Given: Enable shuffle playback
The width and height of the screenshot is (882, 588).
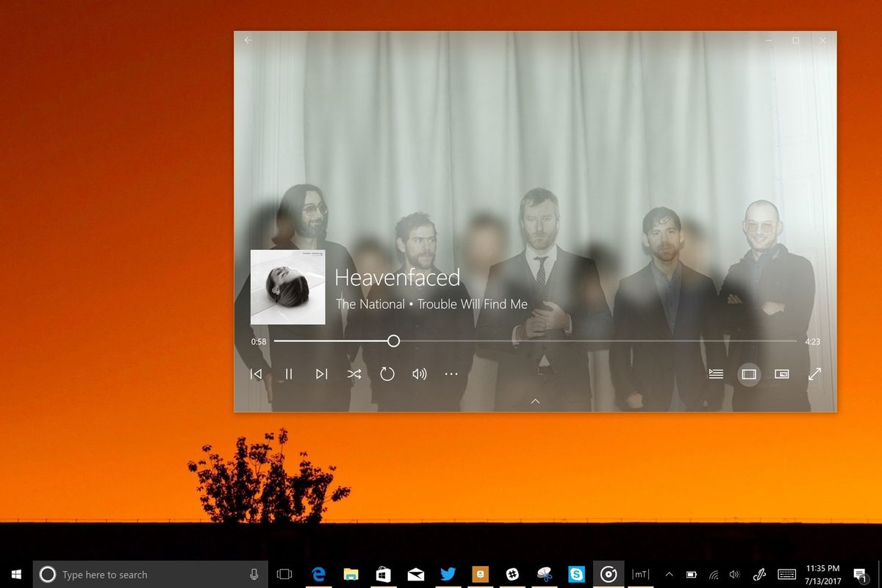Looking at the screenshot, I should pyautogui.click(x=354, y=373).
